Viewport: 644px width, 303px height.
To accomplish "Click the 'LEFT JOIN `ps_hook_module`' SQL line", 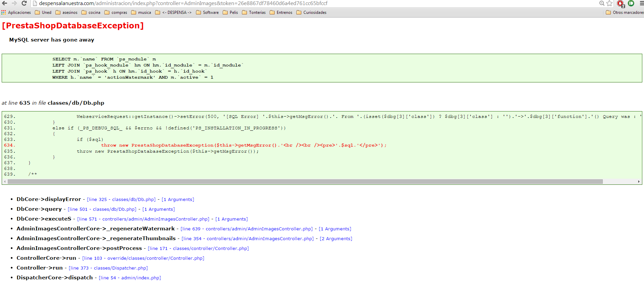I will 148,65.
